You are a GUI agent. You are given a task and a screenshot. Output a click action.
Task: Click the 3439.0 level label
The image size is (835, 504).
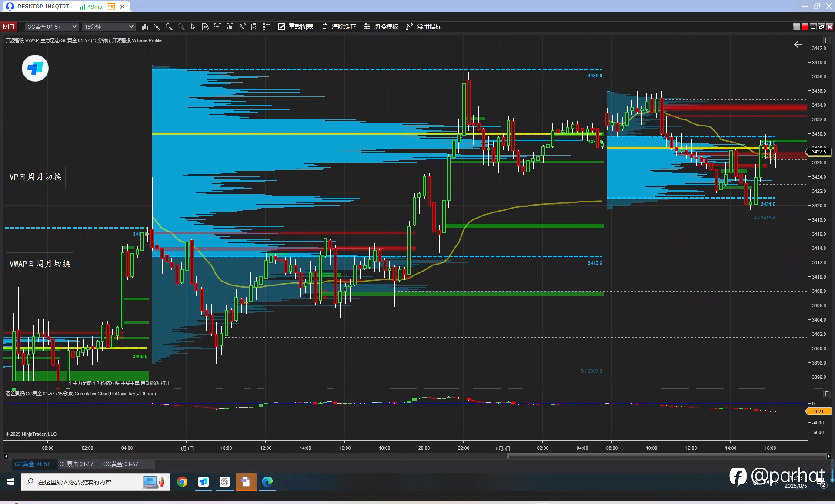pyautogui.click(x=595, y=76)
